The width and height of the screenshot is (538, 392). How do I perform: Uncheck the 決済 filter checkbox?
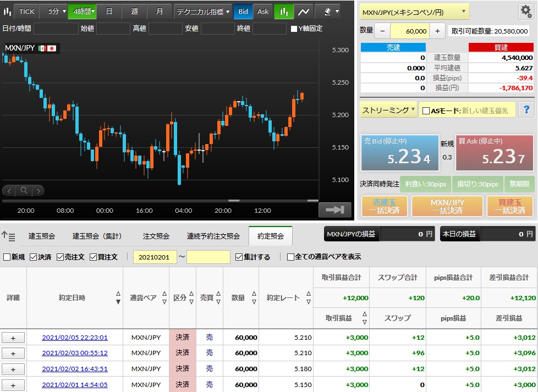click(x=34, y=257)
